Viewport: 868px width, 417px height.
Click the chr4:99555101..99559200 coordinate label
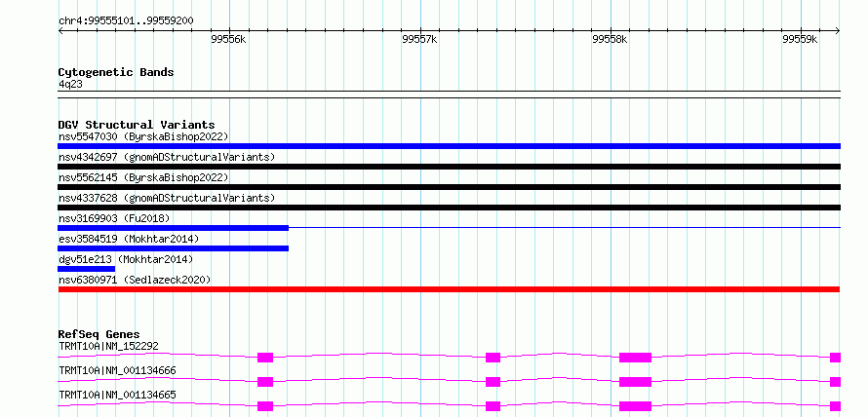click(126, 20)
